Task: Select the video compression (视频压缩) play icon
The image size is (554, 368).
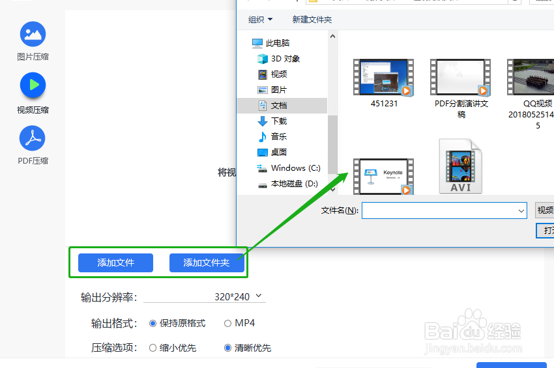Action: [33, 85]
